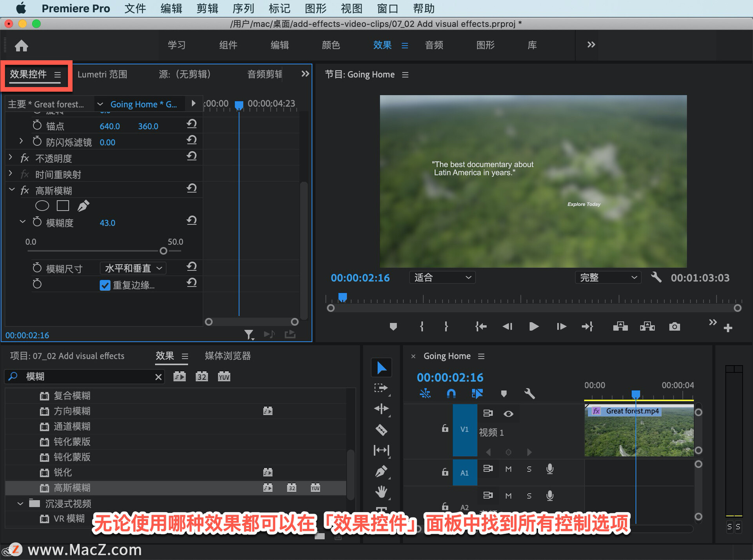
Task: Toggle V1 track output eye icon
Action: [x=508, y=414]
